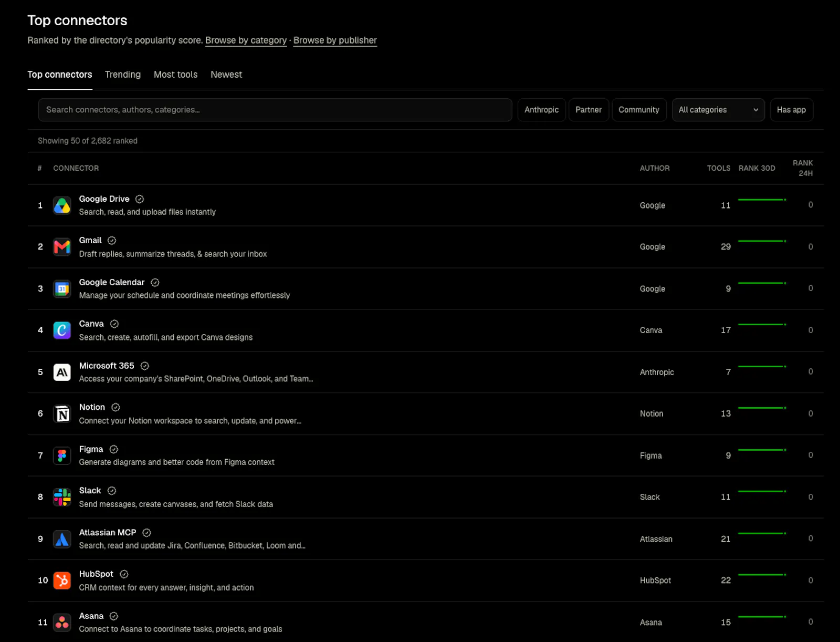Click the Notion connector title

click(x=92, y=407)
